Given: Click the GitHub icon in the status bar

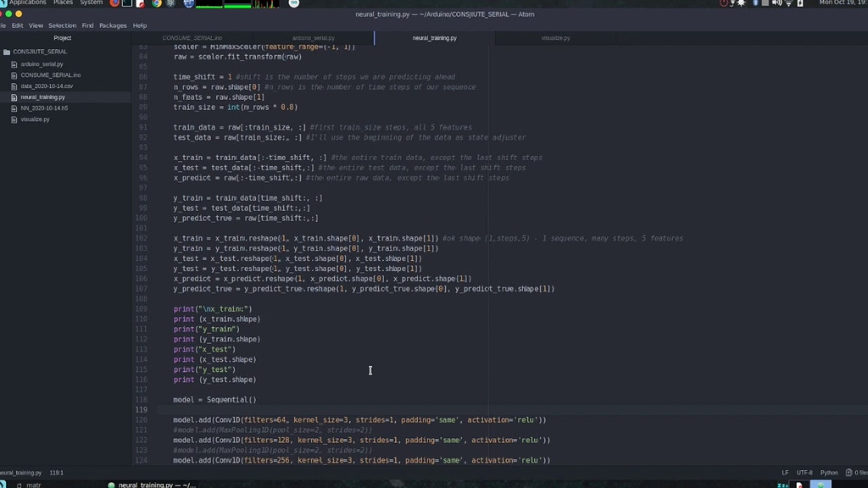Looking at the screenshot, I should [x=849, y=473].
